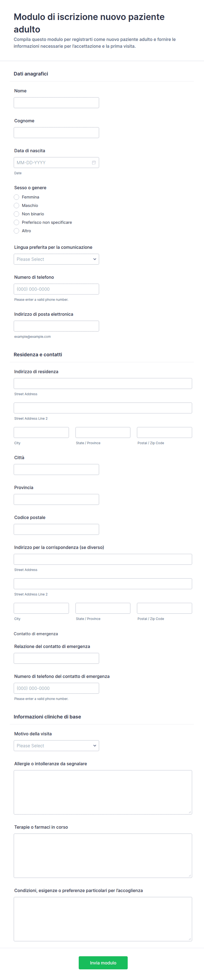Open the calendar picker icon for Data di nascita
Image resolution: width=204 pixels, height=980 pixels.
pos(94,162)
